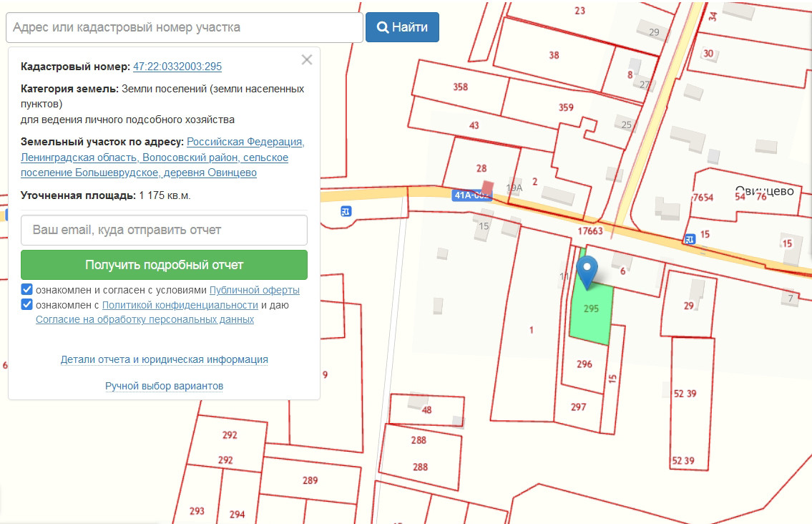Expand Ручной выбор вариантов

coord(164,386)
